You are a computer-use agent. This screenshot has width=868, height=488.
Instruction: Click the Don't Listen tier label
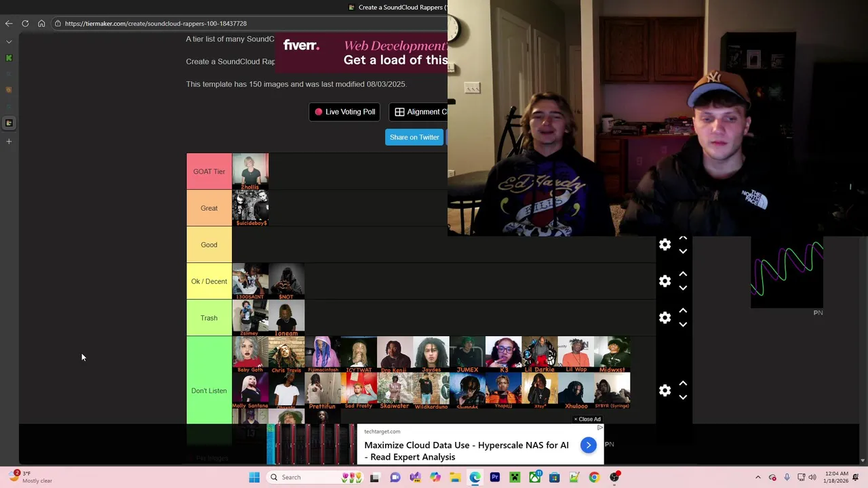point(209,390)
